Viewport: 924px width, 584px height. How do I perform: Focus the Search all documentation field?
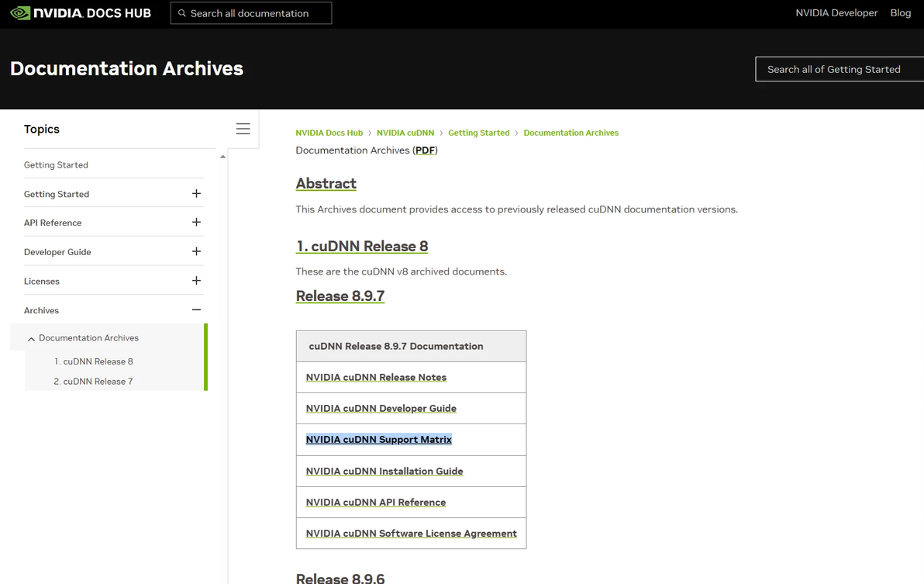pyautogui.click(x=251, y=13)
